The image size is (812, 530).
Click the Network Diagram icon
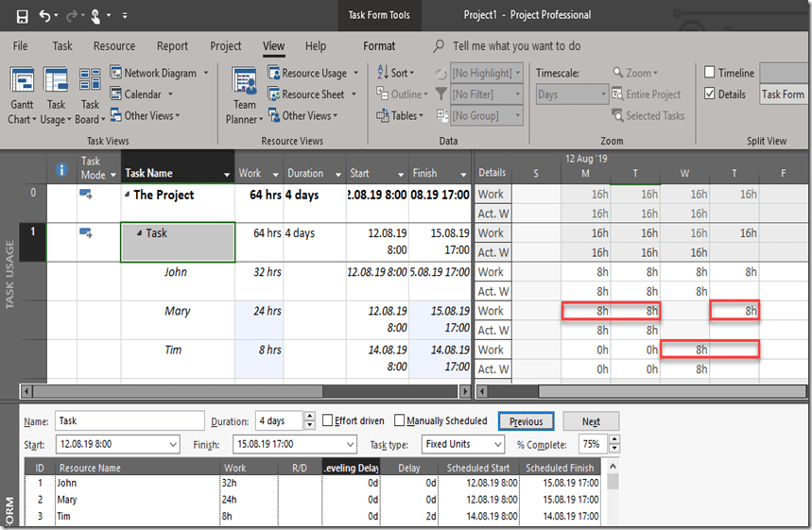[117, 73]
